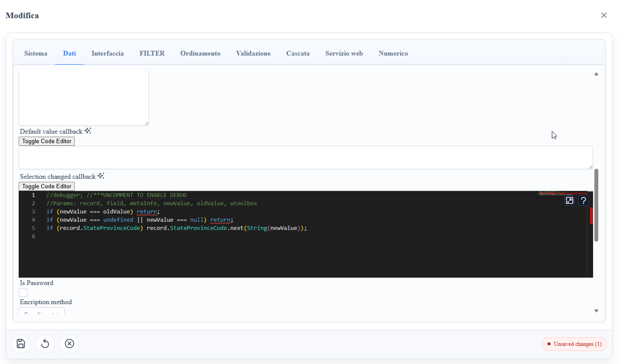
Task: Click 'undefined' keyword on line 4
Action: (118, 220)
